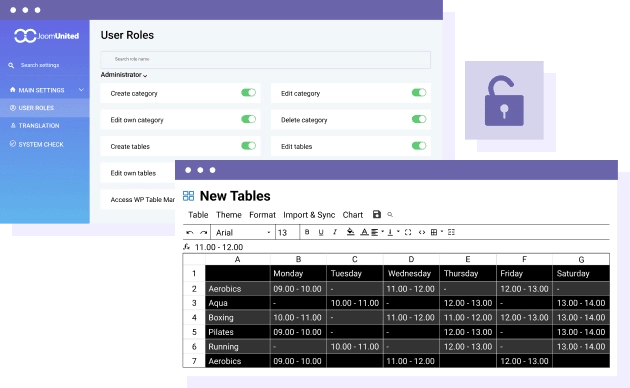The image size is (630, 388).
Task: Click the New Tables grid icon
Action: [188, 196]
